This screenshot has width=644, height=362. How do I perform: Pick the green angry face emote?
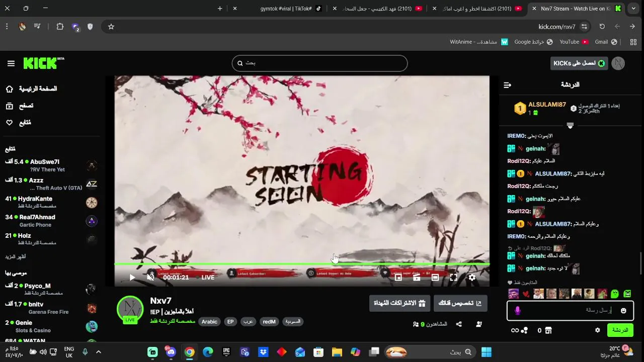(627, 294)
